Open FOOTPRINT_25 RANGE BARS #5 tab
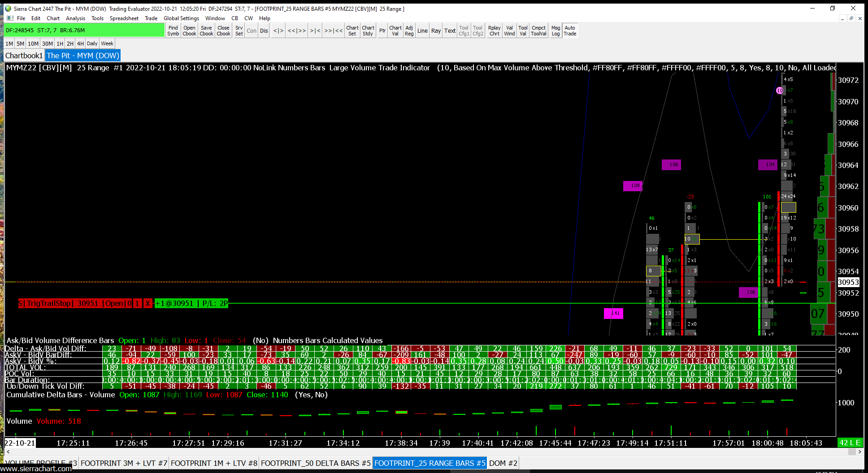Viewport: 868px width, 473px height. click(x=430, y=463)
